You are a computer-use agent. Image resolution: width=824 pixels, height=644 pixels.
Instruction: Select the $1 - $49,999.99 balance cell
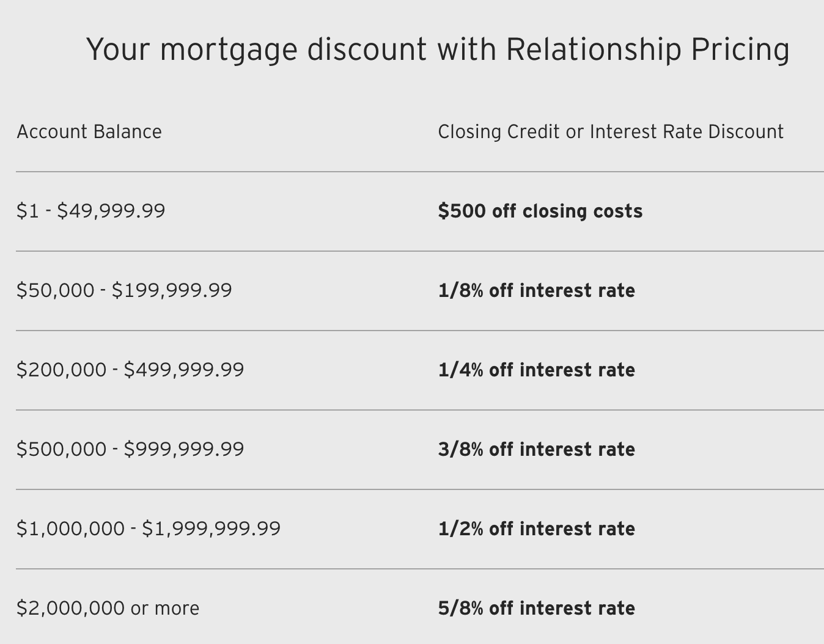(x=91, y=211)
